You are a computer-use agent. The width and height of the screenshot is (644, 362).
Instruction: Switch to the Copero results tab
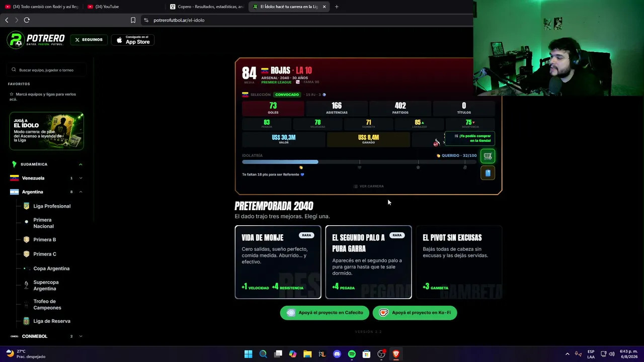[x=207, y=7]
